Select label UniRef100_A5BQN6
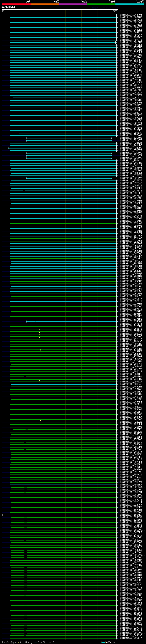Image resolution: width=146 pixels, height=644 pixels. (x=131, y=48)
